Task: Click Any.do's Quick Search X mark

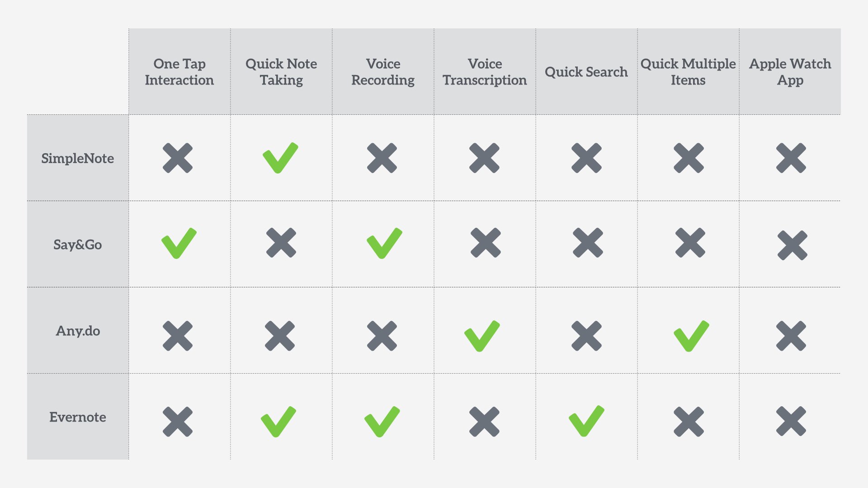Action: tap(586, 336)
